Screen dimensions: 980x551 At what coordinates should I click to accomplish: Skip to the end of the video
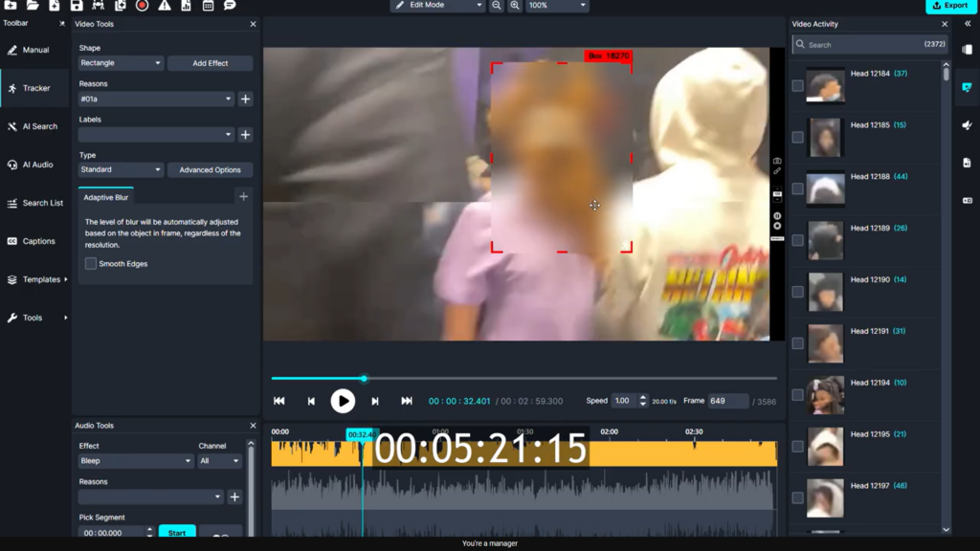click(406, 401)
